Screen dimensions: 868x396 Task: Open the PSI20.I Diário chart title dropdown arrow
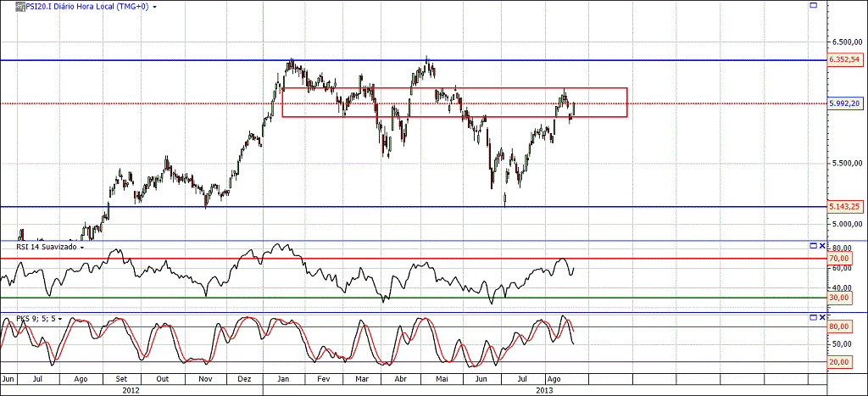click(154, 8)
